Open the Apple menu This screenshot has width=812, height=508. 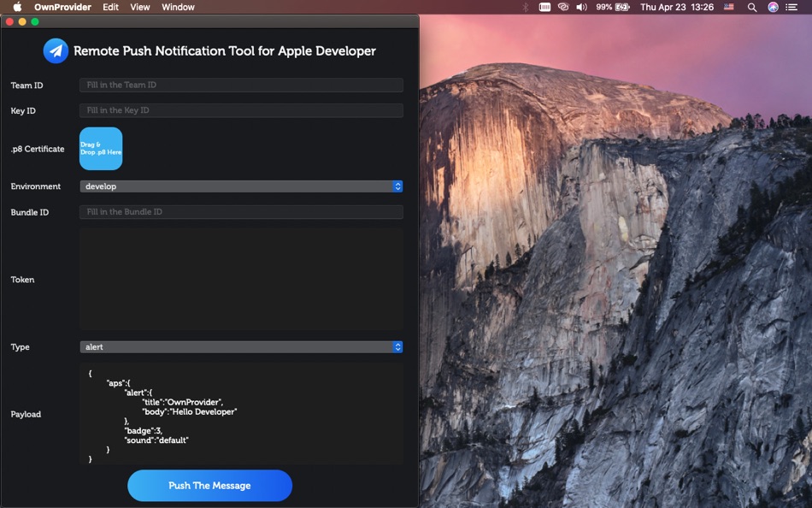click(x=17, y=7)
